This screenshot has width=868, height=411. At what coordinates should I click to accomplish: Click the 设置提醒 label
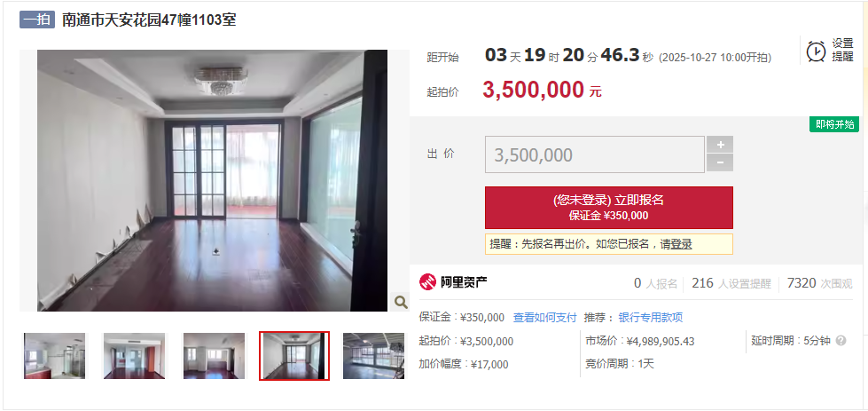[x=842, y=50]
